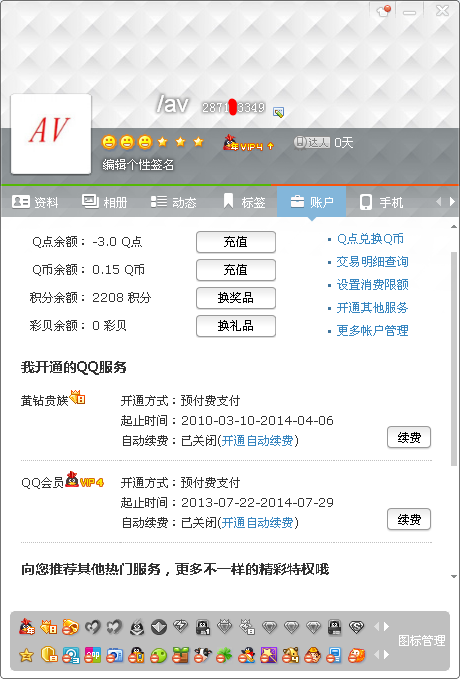Click the yellow diamond icon next to 黄钻贵族

(78, 397)
